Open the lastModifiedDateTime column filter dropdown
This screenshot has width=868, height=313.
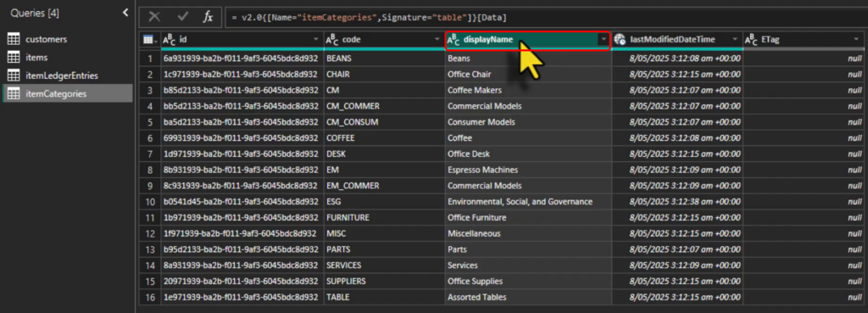pyautogui.click(x=735, y=40)
